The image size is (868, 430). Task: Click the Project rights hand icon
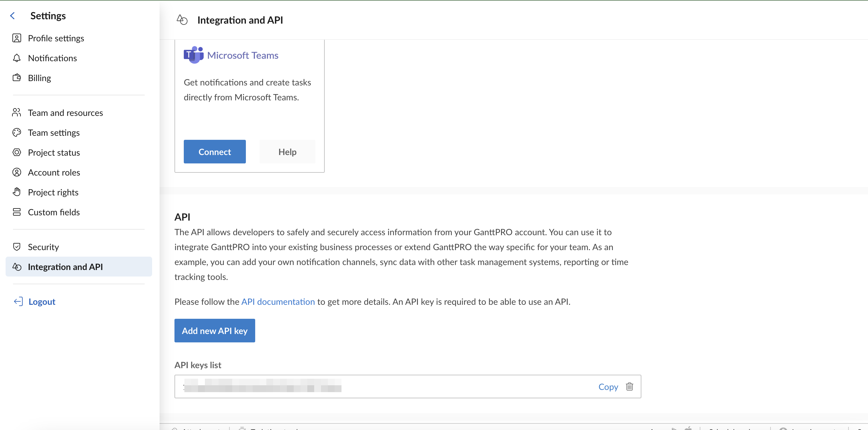tap(16, 192)
